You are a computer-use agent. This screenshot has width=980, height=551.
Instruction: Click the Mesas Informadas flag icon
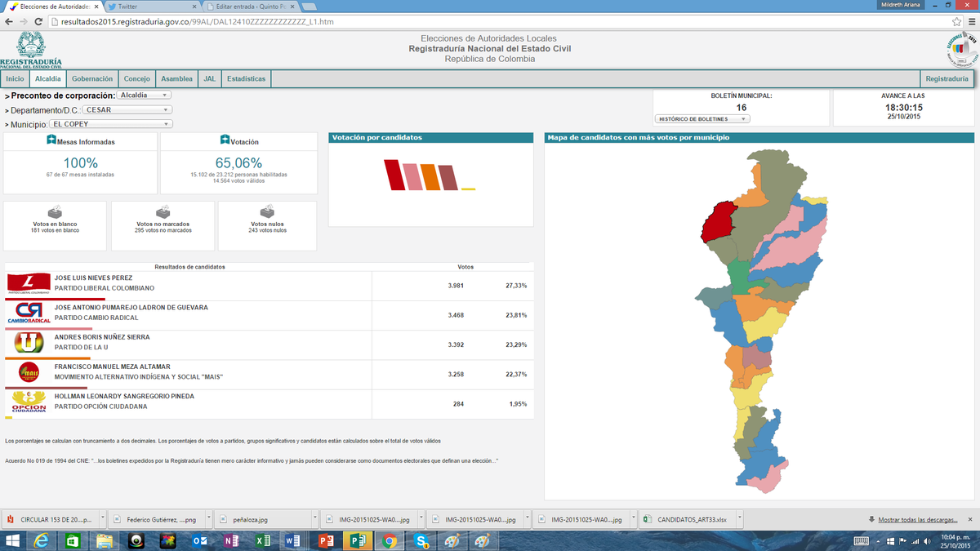tap(51, 140)
